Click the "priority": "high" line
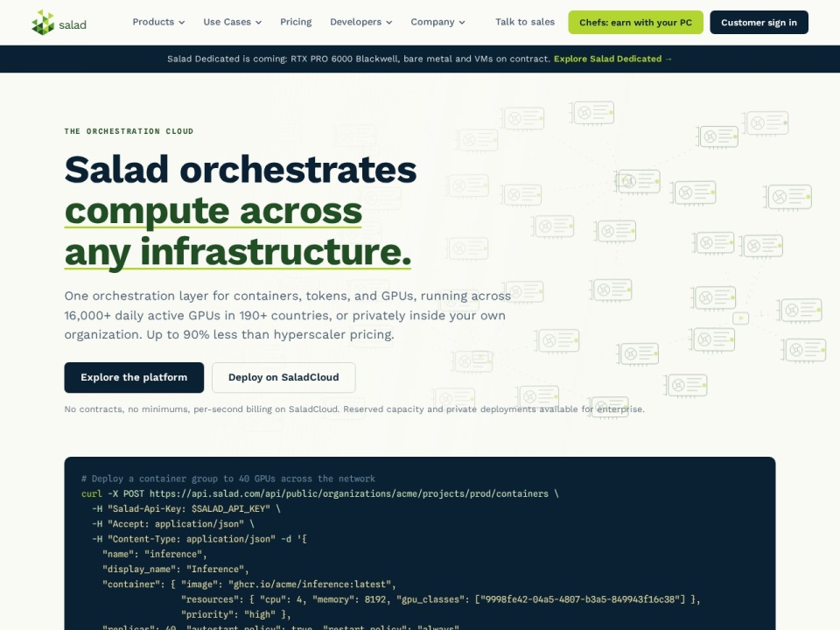This screenshot has height=630, width=840. coord(235,614)
